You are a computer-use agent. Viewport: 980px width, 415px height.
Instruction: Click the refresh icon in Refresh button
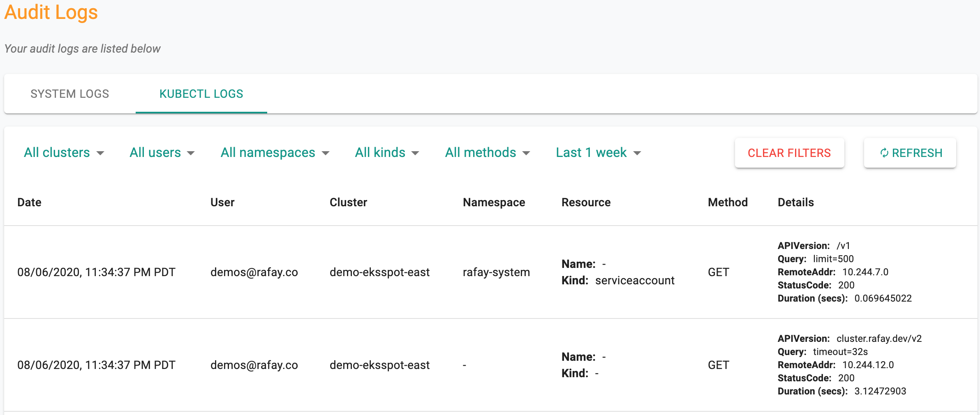[x=884, y=153]
